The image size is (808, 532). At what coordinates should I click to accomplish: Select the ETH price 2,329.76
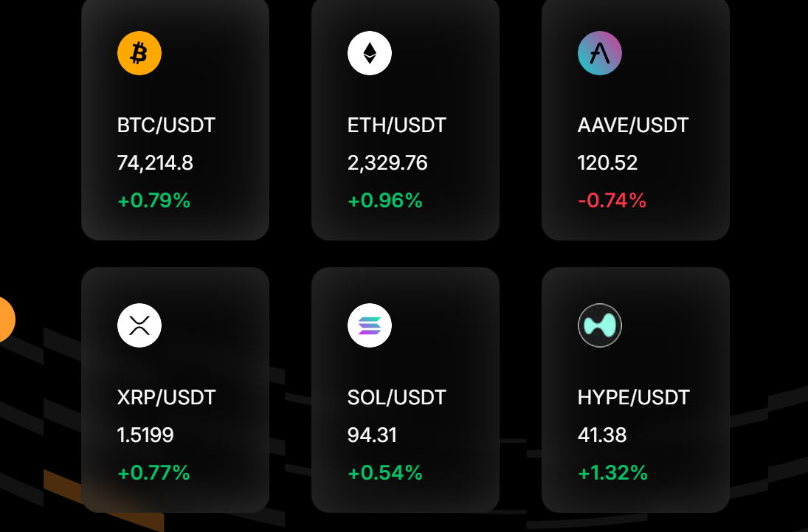coord(387,163)
